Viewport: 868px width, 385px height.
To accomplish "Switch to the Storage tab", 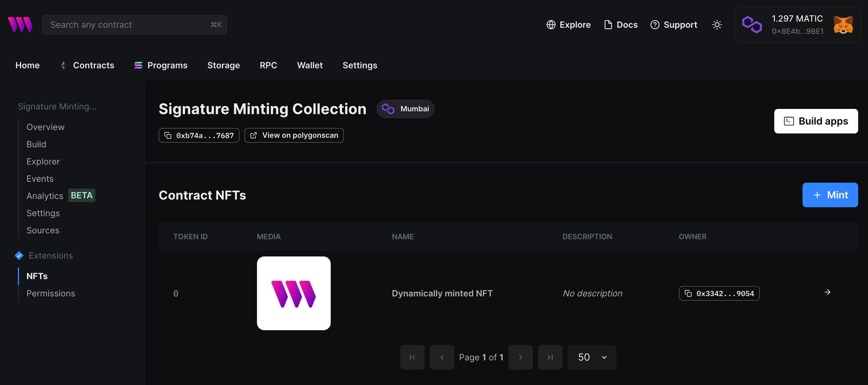I will point(224,65).
